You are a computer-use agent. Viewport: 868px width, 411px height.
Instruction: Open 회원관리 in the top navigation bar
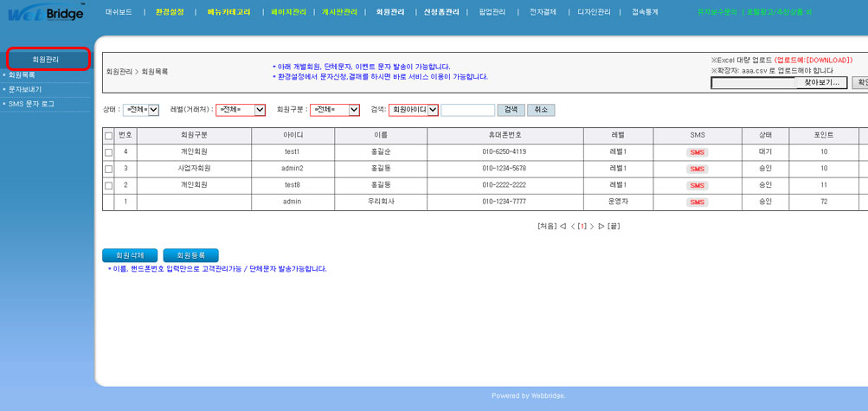pyautogui.click(x=389, y=11)
